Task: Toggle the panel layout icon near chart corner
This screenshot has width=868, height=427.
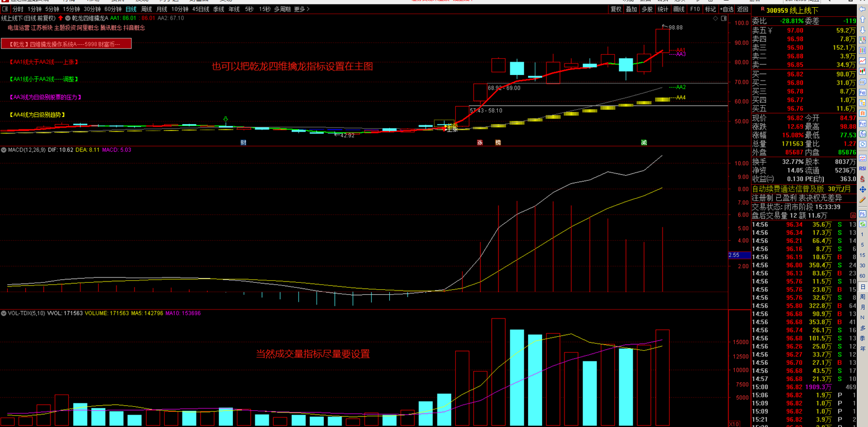Action: (x=724, y=18)
